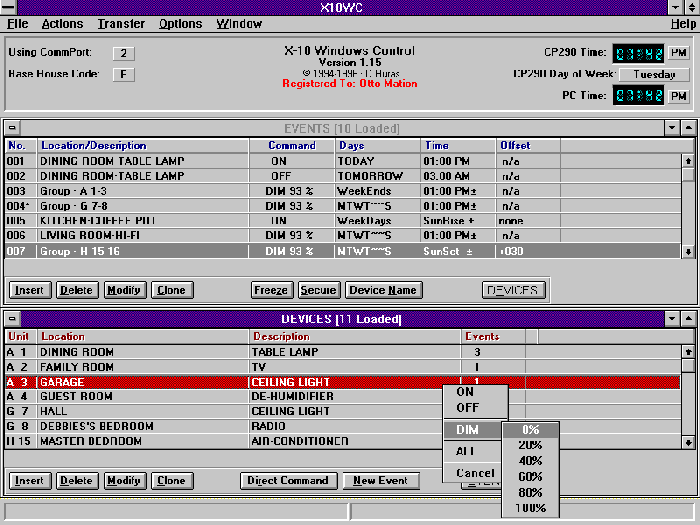
Task: Click the Devices list scroll-up arrow
Action: (688, 352)
